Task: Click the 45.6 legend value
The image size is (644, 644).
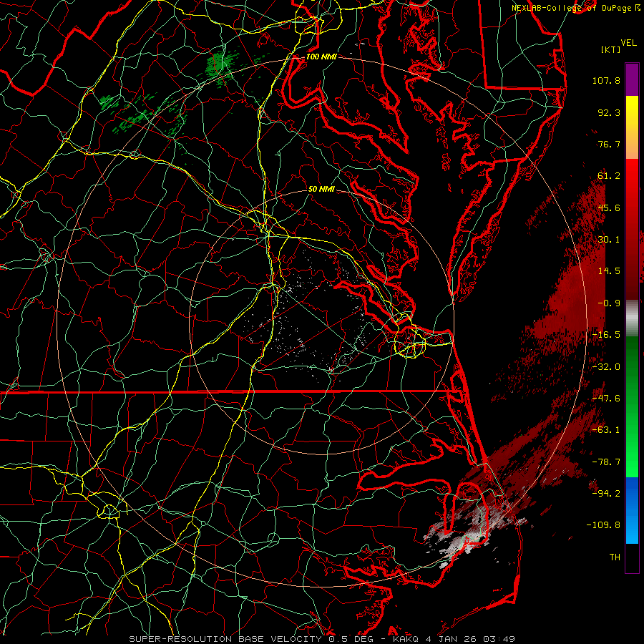Action: coord(609,208)
